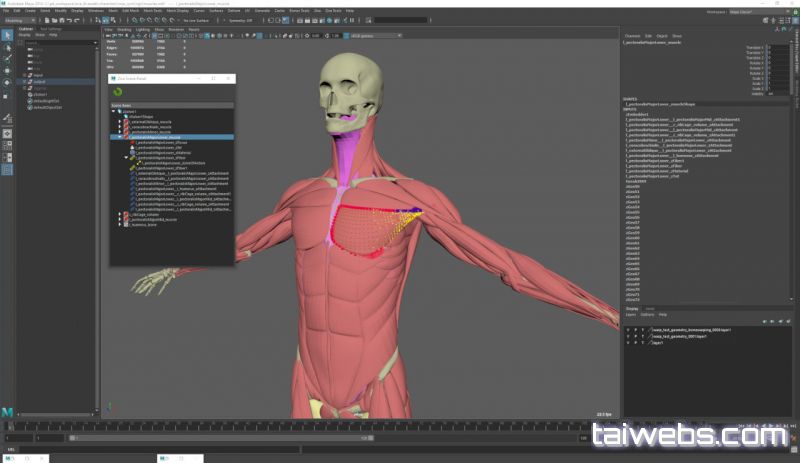
Task: Switch to Display tab in layer editor
Action: click(631, 308)
